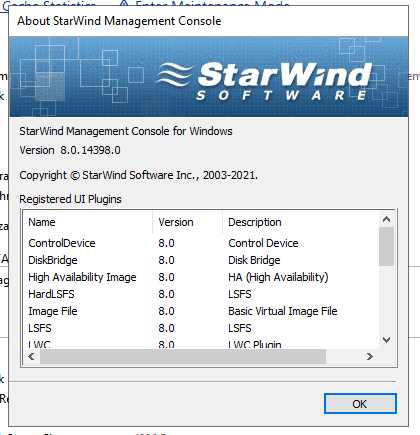Viewport: 420px width, 435px height.
Task: Click the Disk Bridge description cell
Action: coord(254,260)
